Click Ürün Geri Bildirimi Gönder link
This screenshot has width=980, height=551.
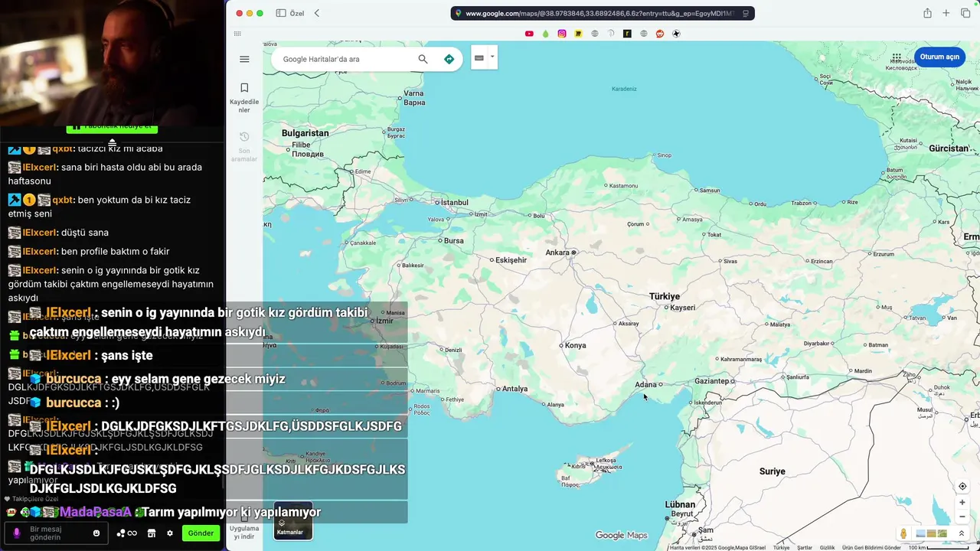point(871,547)
